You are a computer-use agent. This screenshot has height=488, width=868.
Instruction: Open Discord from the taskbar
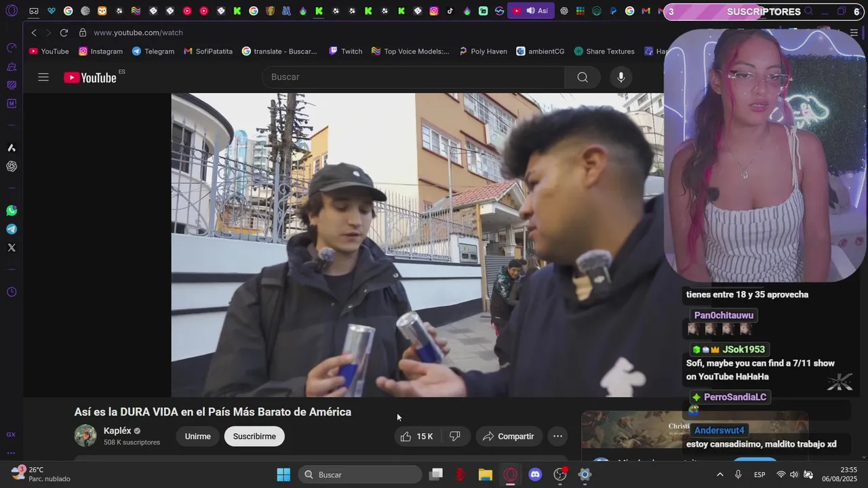pos(535,474)
